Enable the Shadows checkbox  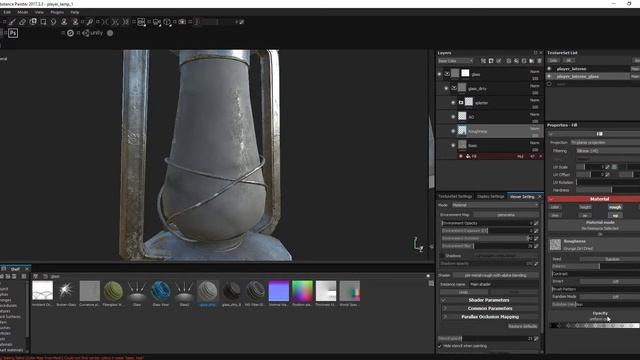click(x=442, y=256)
